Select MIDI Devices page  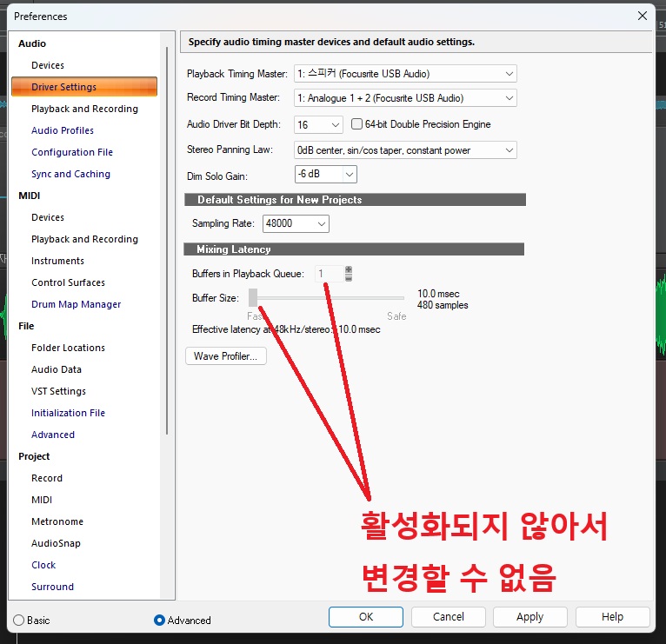[48, 217]
